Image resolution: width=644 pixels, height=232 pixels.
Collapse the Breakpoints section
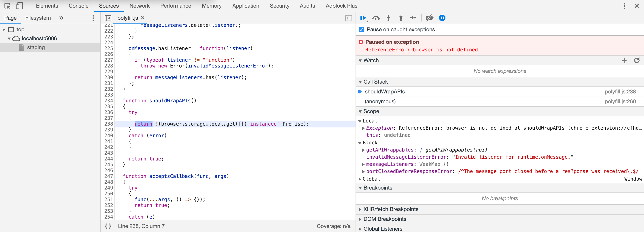click(360, 188)
